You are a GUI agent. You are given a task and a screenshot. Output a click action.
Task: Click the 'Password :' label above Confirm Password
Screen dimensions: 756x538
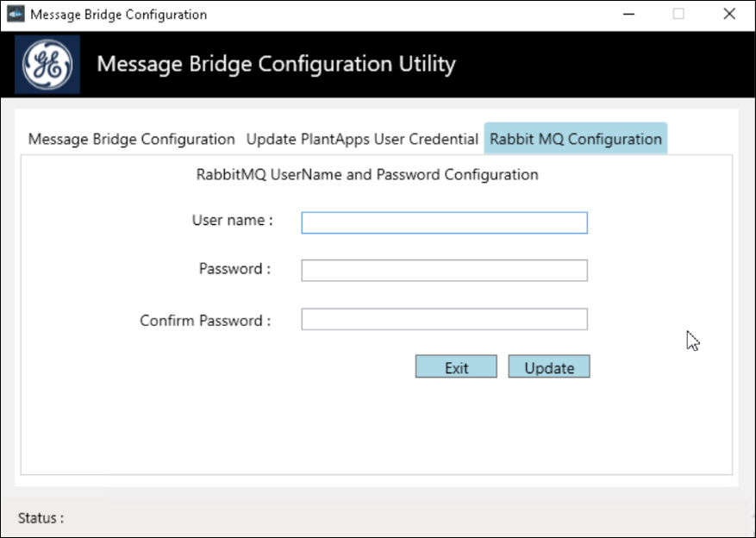coord(234,268)
